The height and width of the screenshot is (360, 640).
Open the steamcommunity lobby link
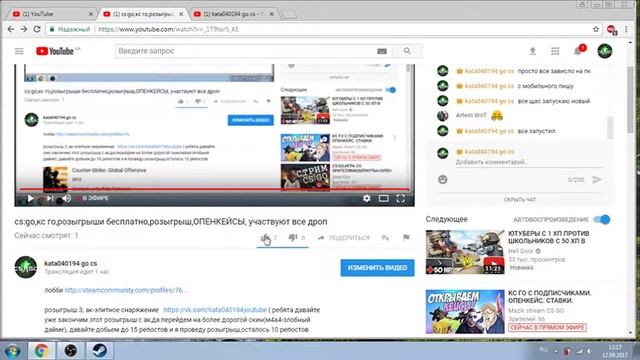[126, 290]
